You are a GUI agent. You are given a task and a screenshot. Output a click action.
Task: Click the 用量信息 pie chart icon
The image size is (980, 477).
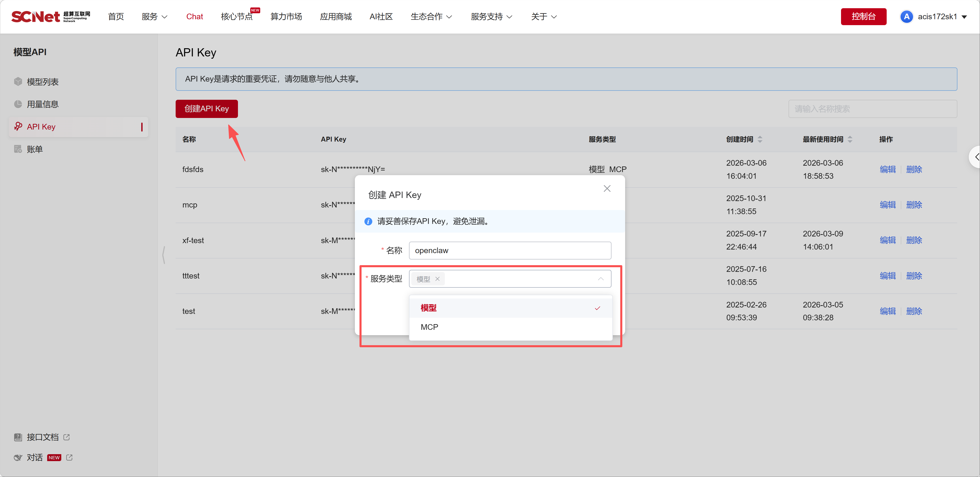click(x=18, y=104)
